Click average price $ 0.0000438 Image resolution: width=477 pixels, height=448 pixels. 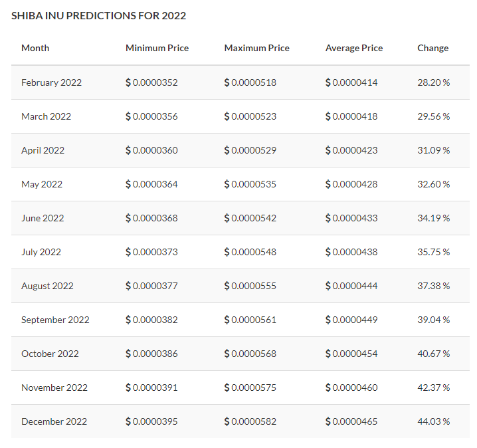351,252
